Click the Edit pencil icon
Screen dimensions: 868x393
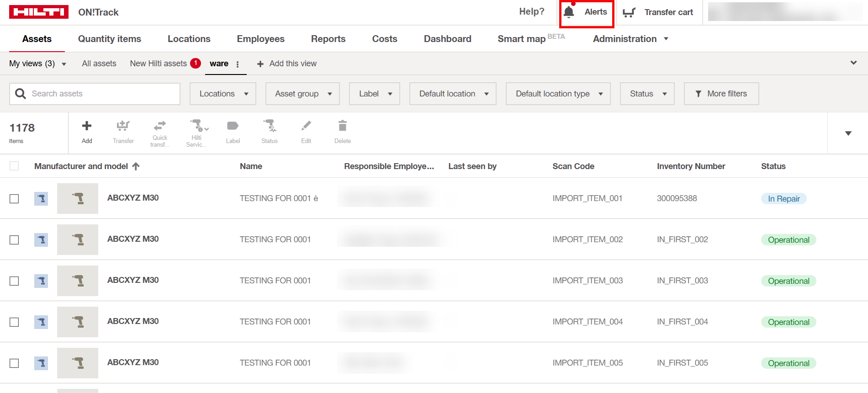306,126
